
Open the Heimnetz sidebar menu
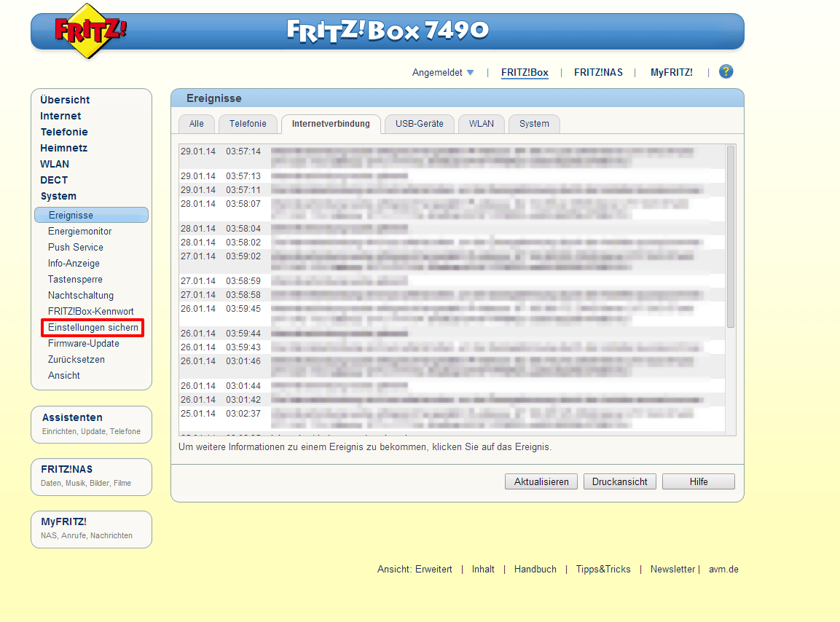coord(64,148)
